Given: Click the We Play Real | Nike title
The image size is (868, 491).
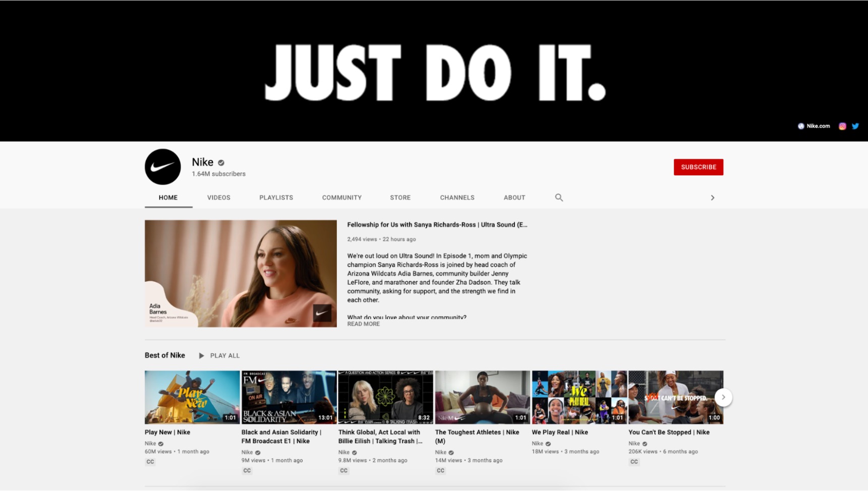Looking at the screenshot, I should coord(560,433).
